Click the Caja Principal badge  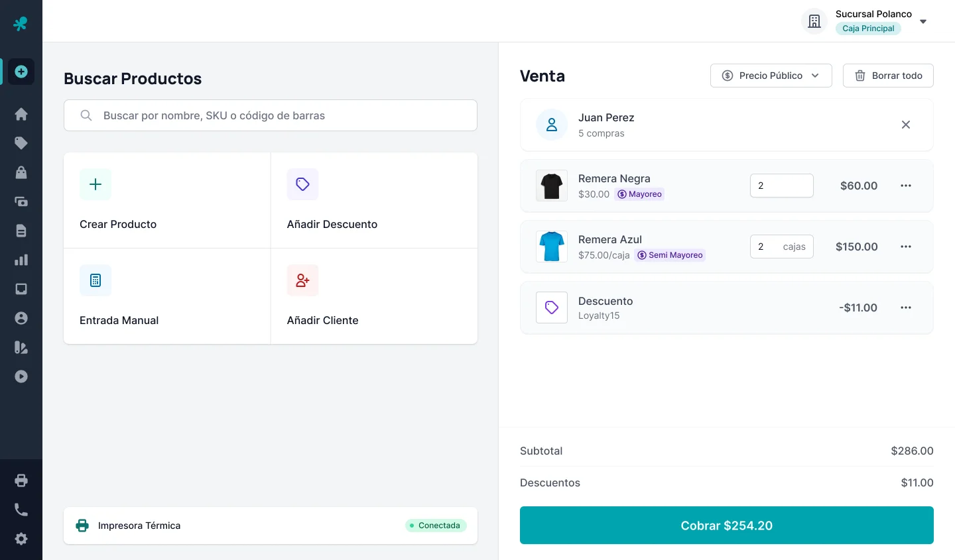(x=868, y=28)
